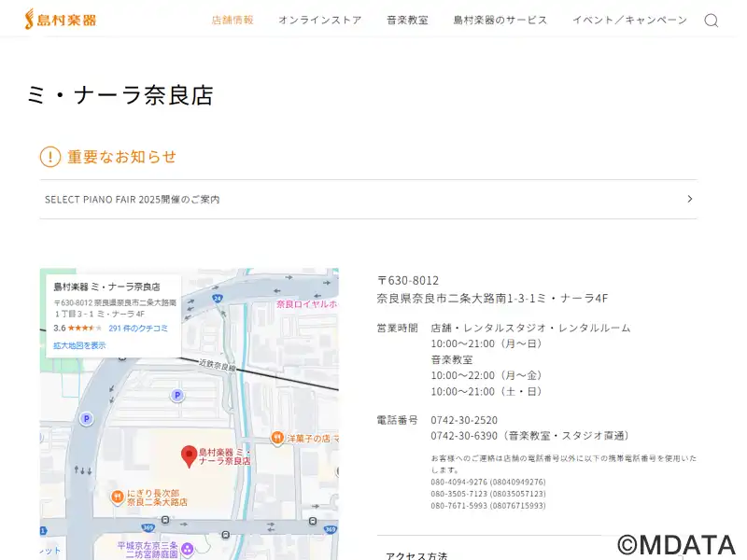747x560 pixels.
Task: Open イベント／キャンペーン menu
Action: click(x=629, y=20)
